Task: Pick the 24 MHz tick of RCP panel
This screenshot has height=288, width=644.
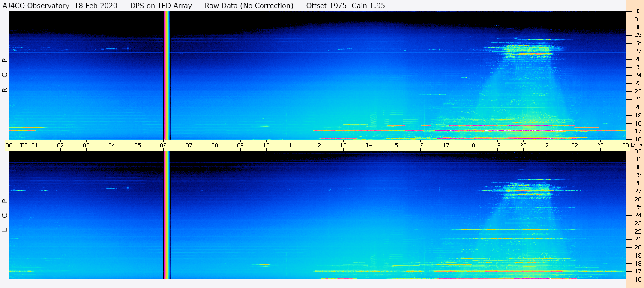Action: click(x=638, y=75)
